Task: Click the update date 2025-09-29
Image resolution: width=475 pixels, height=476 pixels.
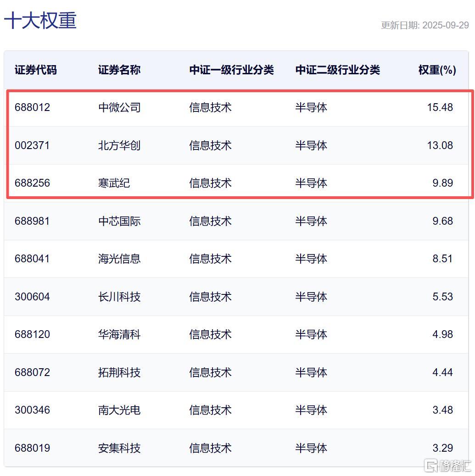Action: (x=446, y=25)
